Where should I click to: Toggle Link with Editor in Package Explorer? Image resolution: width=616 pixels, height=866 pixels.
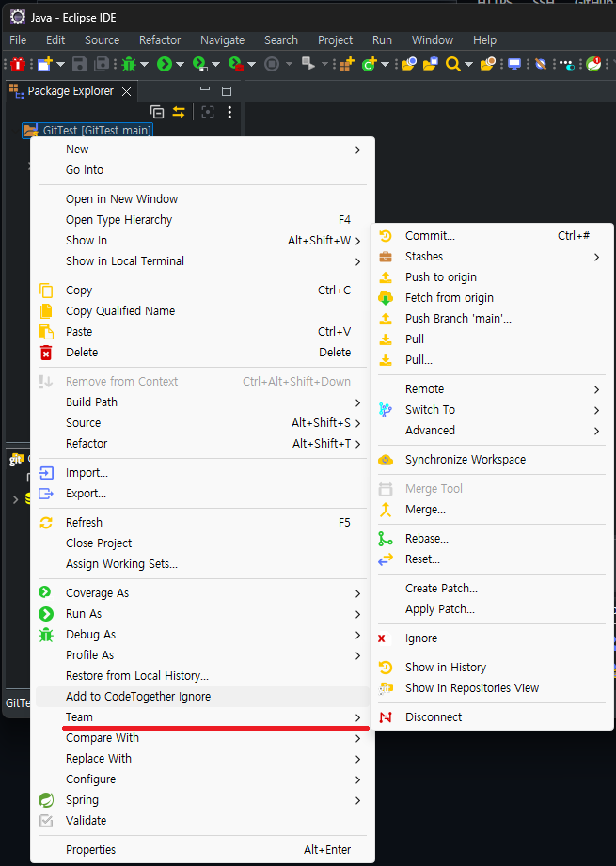click(x=179, y=112)
